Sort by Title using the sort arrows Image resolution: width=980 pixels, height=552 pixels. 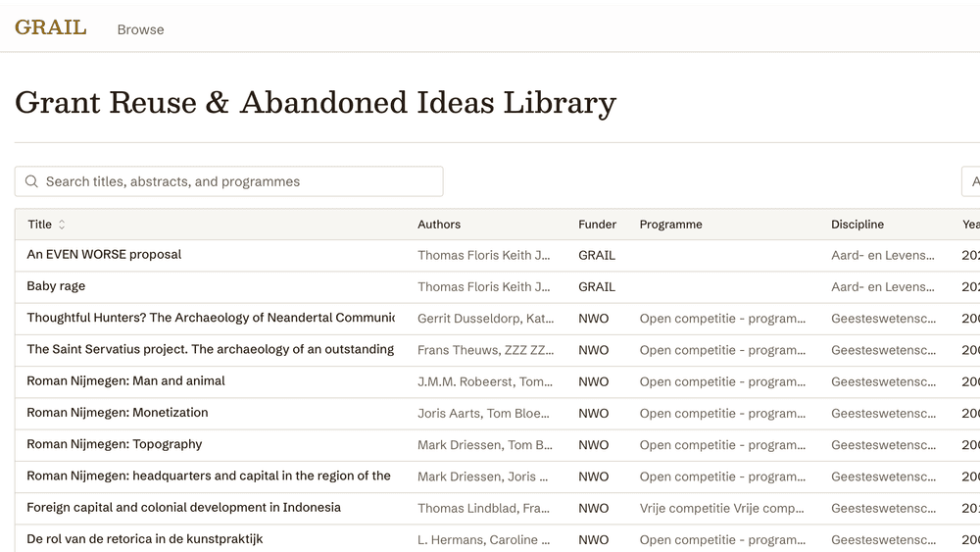point(62,225)
